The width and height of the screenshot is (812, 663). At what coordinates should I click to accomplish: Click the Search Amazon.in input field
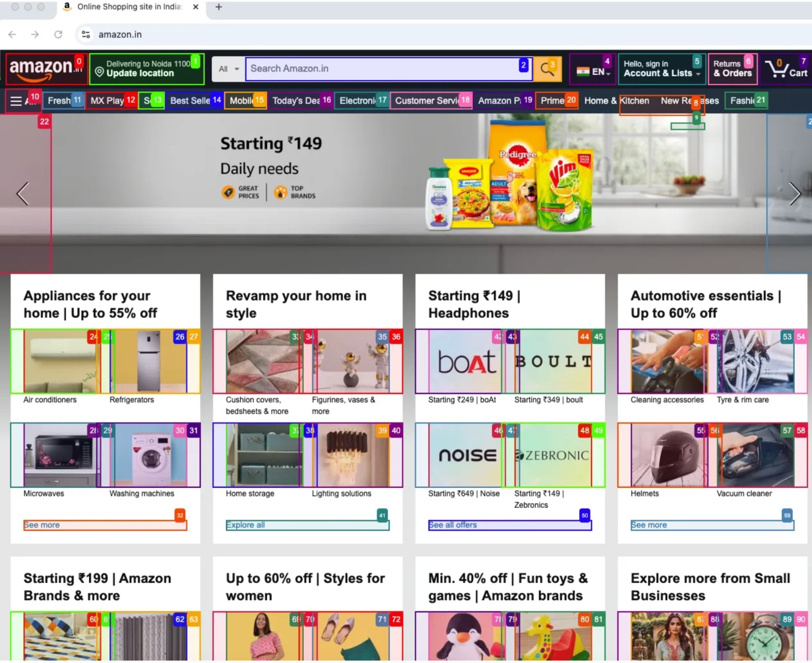click(x=388, y=69)
